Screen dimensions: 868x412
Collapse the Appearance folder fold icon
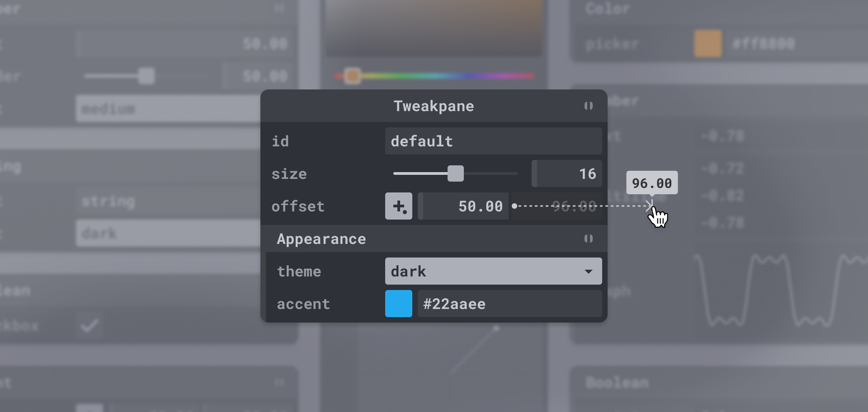(588, 239)
